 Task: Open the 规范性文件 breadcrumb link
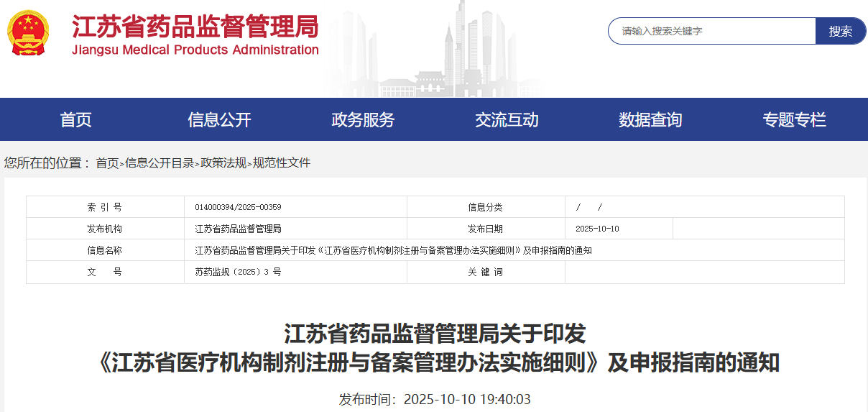tap(282, 163)
